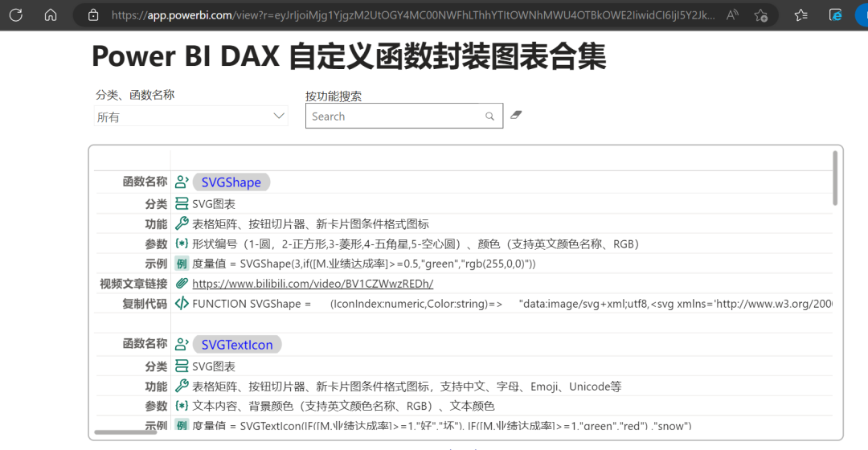Click the 形状编号 parameter description text
868x450 pixels.
(416, 244)
